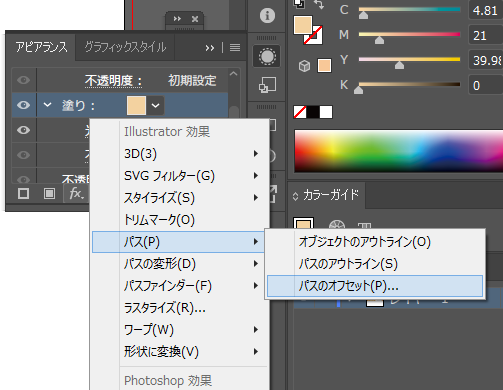Toggle visibility eye of the Fill row
Screen dimensions: 503x390
point(23,105)
